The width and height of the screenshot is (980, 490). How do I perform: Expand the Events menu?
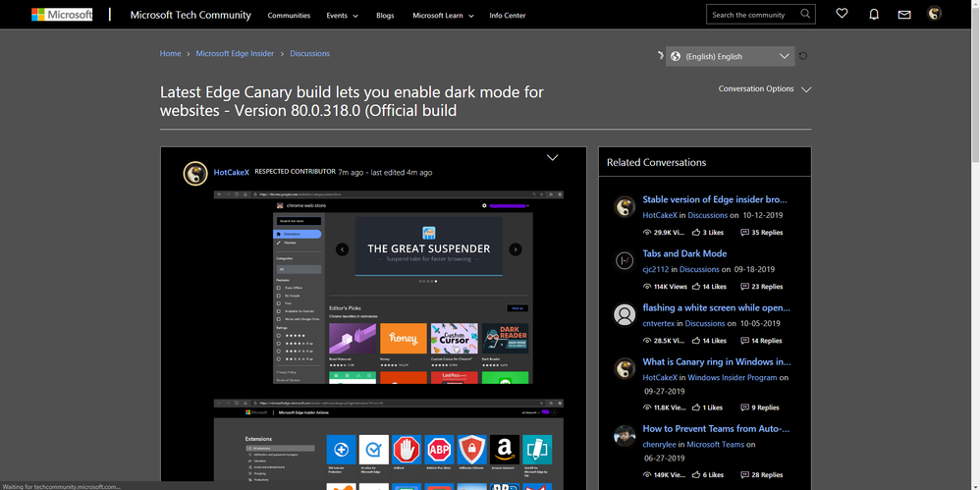(343, 15)
